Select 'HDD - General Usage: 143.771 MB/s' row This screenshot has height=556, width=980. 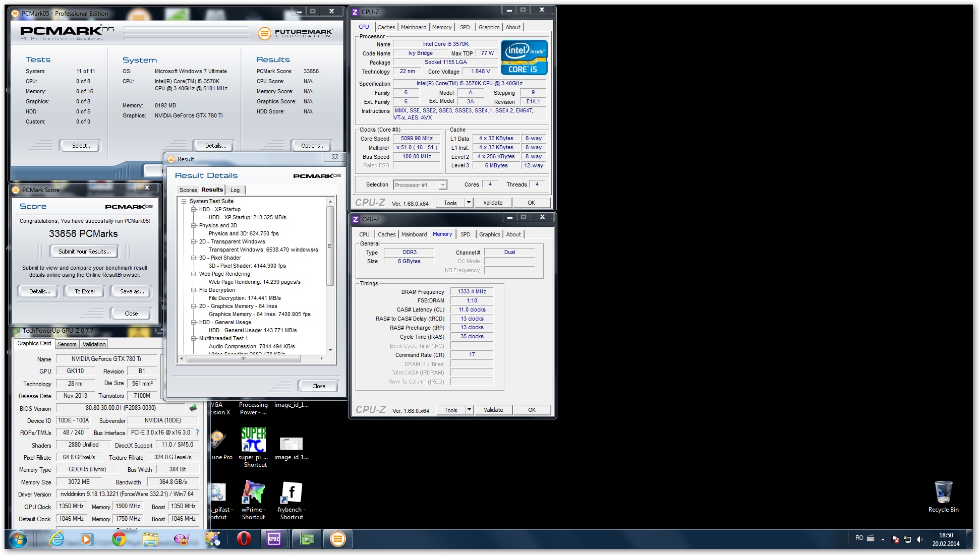click(253, 330)
